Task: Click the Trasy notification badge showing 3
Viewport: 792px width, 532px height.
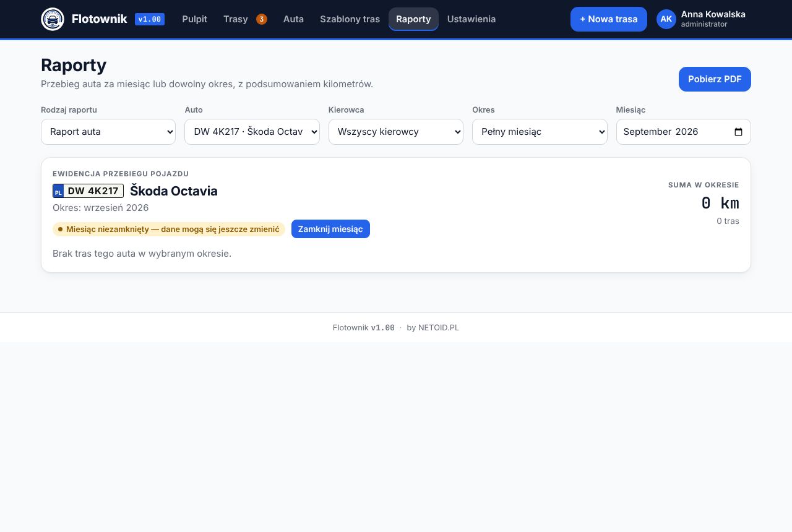Action: 262,19
